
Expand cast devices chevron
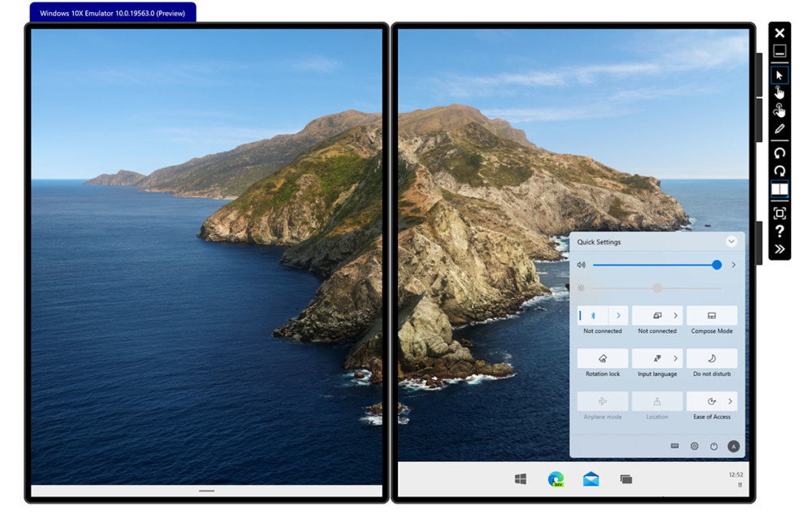tap(676, 316)
